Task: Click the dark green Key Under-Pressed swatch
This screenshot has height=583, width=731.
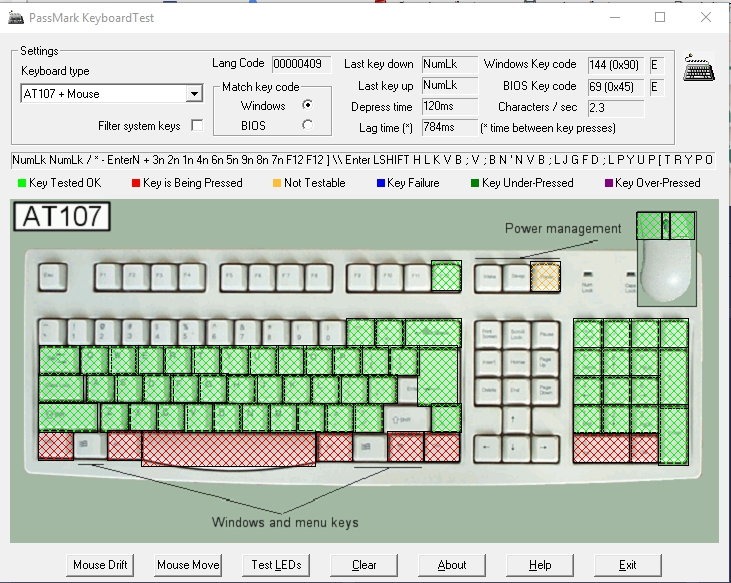Action: pos(475,183)
